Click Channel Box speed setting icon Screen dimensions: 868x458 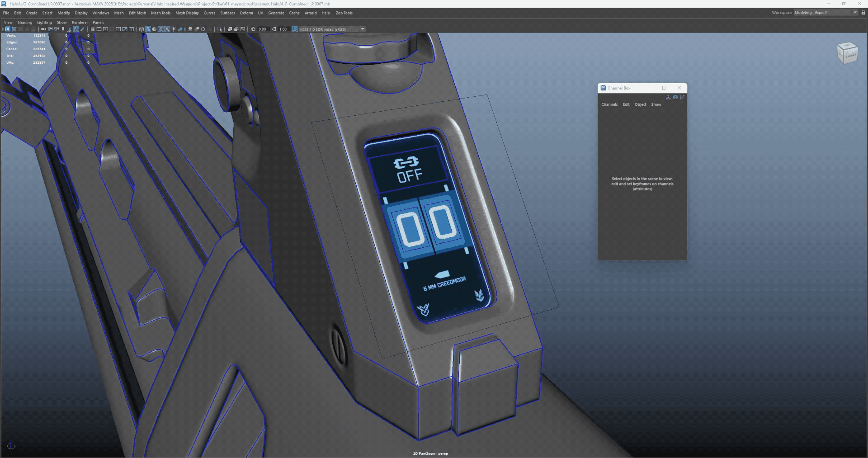click(x=675, y=97)
